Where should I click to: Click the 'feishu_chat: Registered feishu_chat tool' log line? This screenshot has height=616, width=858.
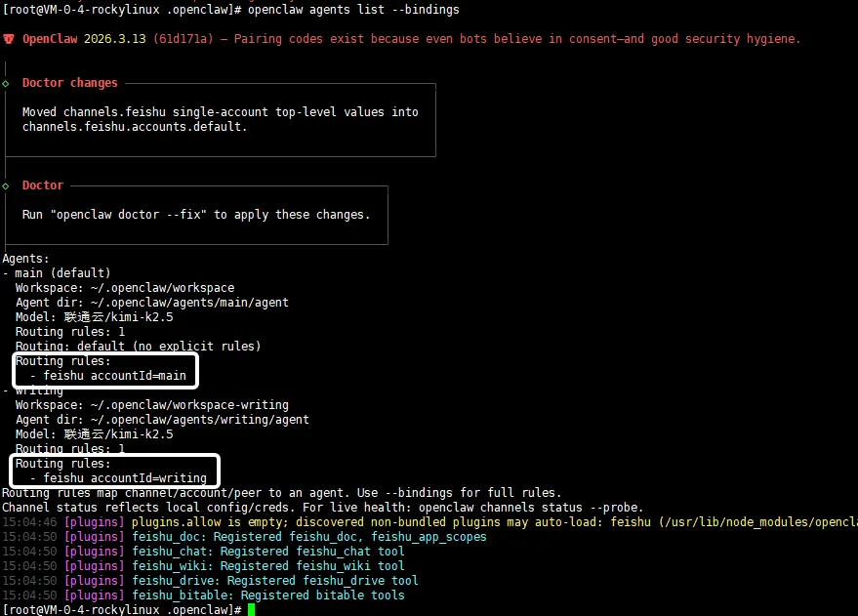pos(204,552)
